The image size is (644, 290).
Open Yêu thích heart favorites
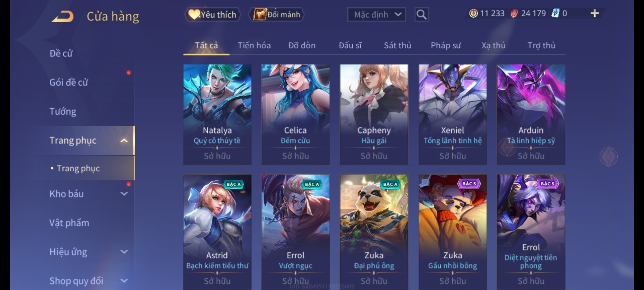tap(213, 15)
